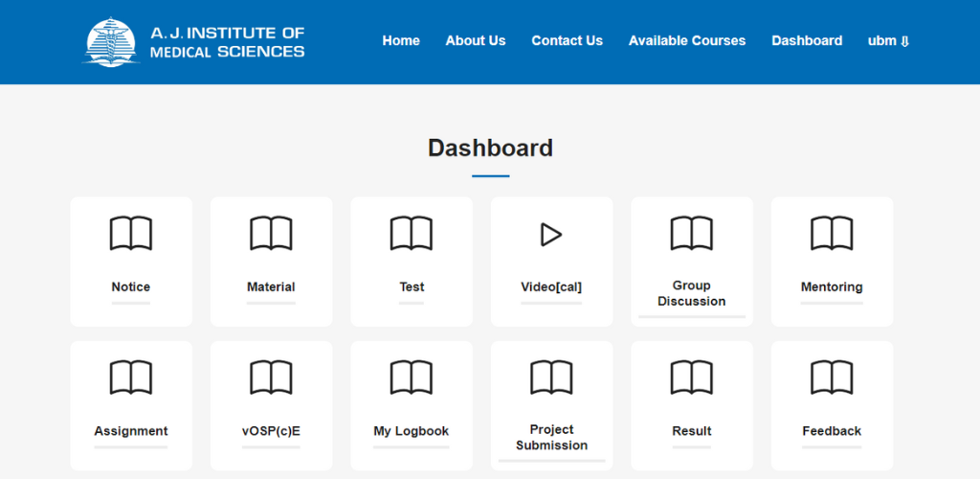Click the book icon above Test
Viewport: 980px width, 479px height.
(x=412, y=233)
